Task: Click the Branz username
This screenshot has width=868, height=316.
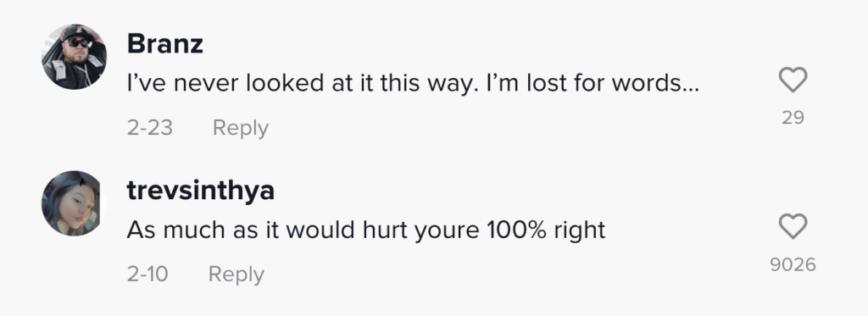Action: pyautogui.click(x=165, y=44)
